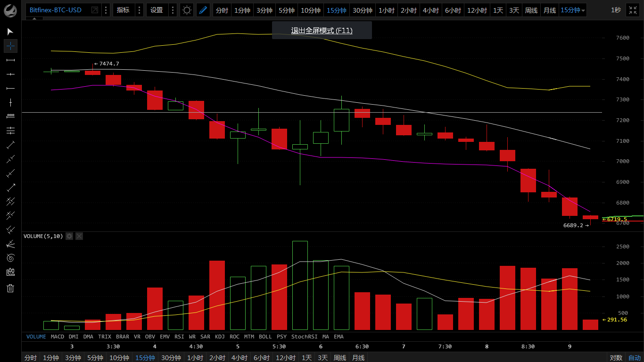The width and height of the screenshot is (644, 362).
Task: Select 3分钟 in the bottom timeframe bar
Action: pos(73,358)
